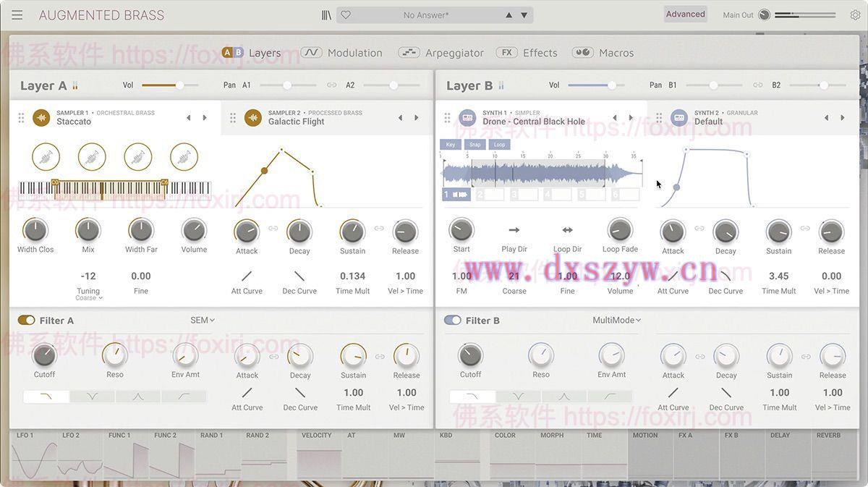868x487 pixels.
Task: Click Layer A Dec Curve icon
Action: [299, 276]
